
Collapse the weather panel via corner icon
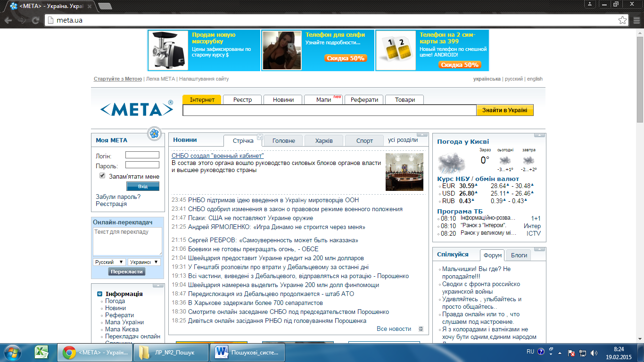point(540,135)
